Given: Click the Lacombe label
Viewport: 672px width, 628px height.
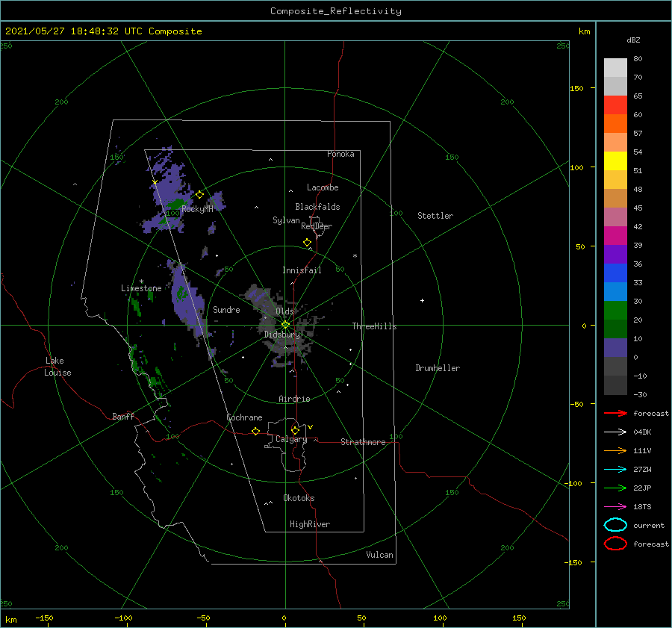Looking at the screenshot, I should tap(323, 187).
